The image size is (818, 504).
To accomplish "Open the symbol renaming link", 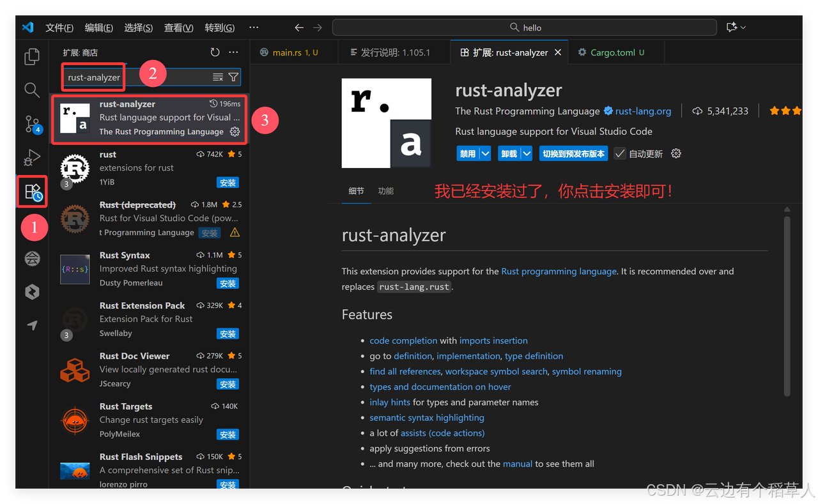I will coord(587,371).
